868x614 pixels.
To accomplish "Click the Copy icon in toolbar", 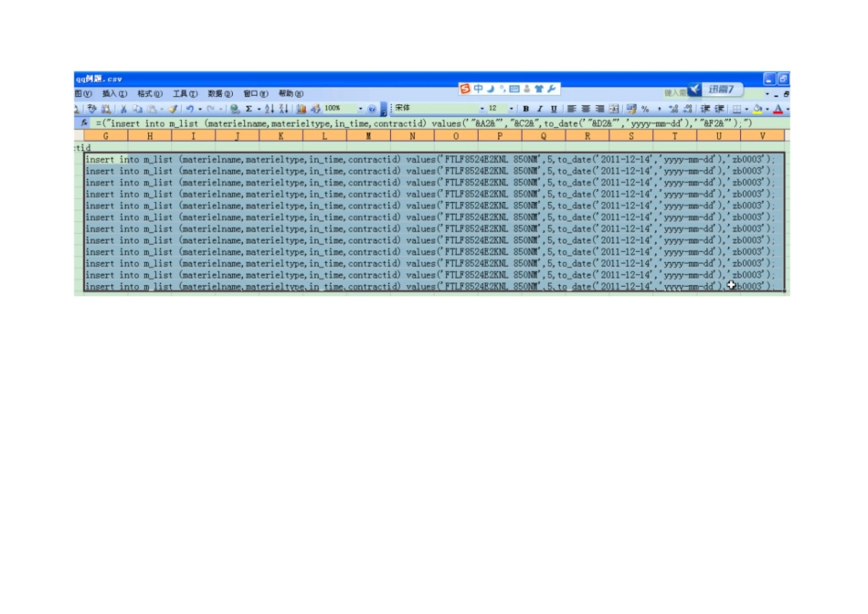I will tap(137, 109).
